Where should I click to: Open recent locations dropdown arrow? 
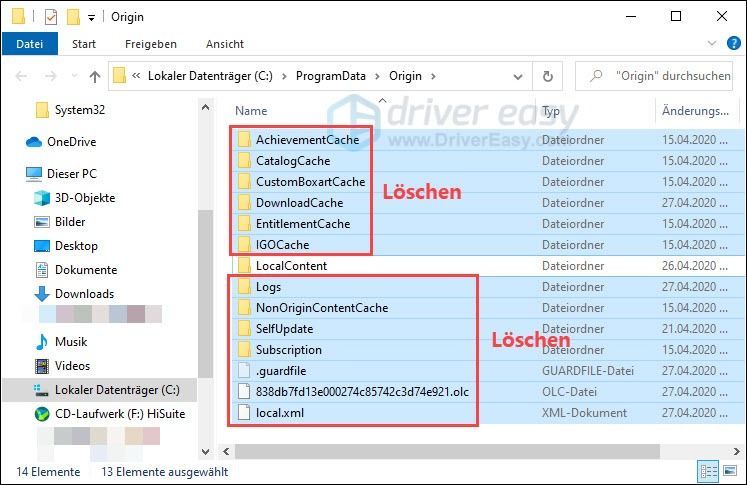tap(74, 76)
